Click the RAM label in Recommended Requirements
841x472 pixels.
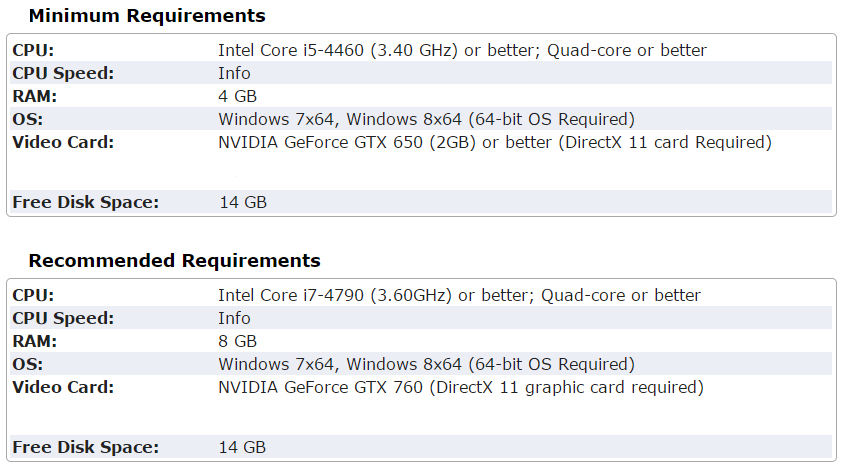coord(34,341)
